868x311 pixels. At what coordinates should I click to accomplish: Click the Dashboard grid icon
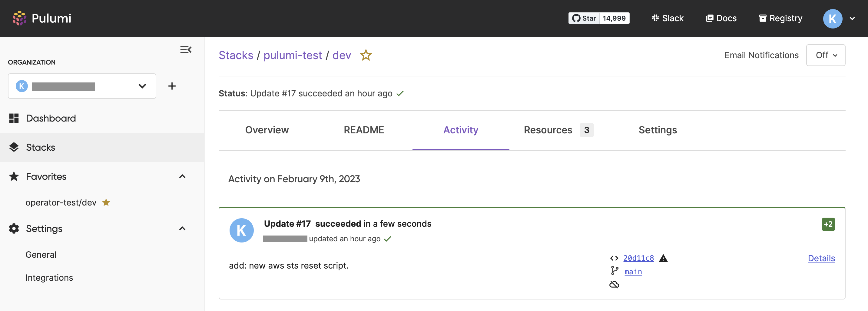point(14,118)
